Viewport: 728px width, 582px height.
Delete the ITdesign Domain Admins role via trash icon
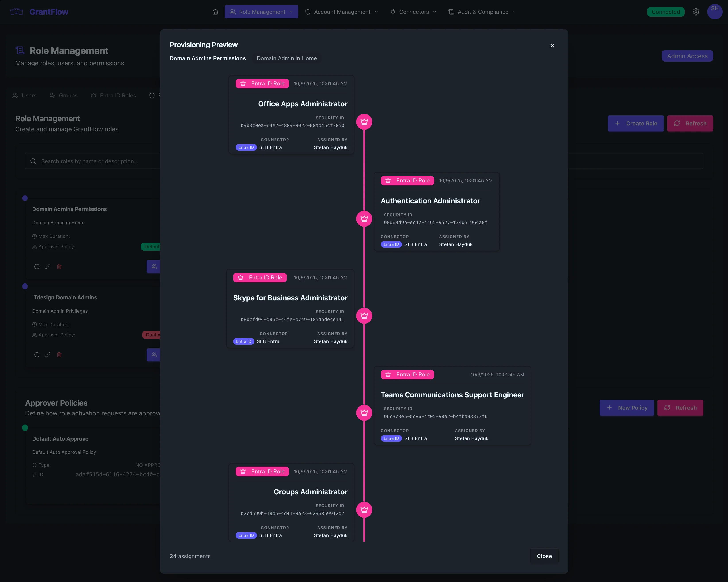[59, 355]
